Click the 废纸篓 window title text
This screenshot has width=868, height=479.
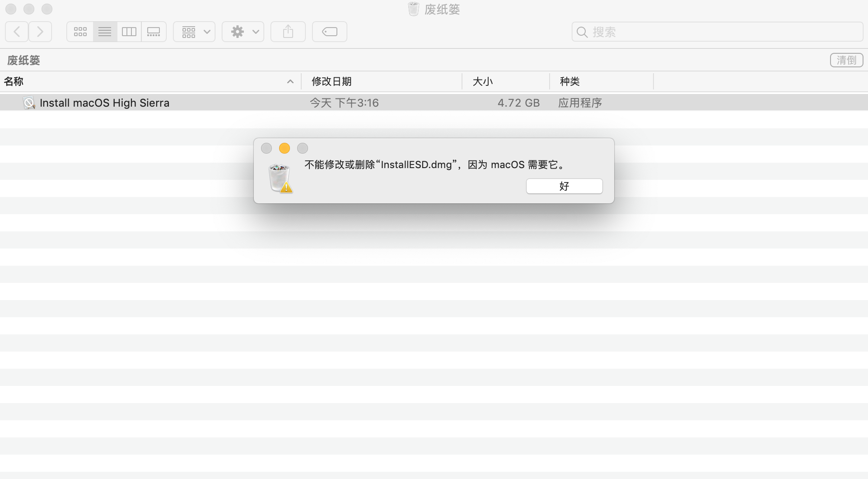[442, 9]
